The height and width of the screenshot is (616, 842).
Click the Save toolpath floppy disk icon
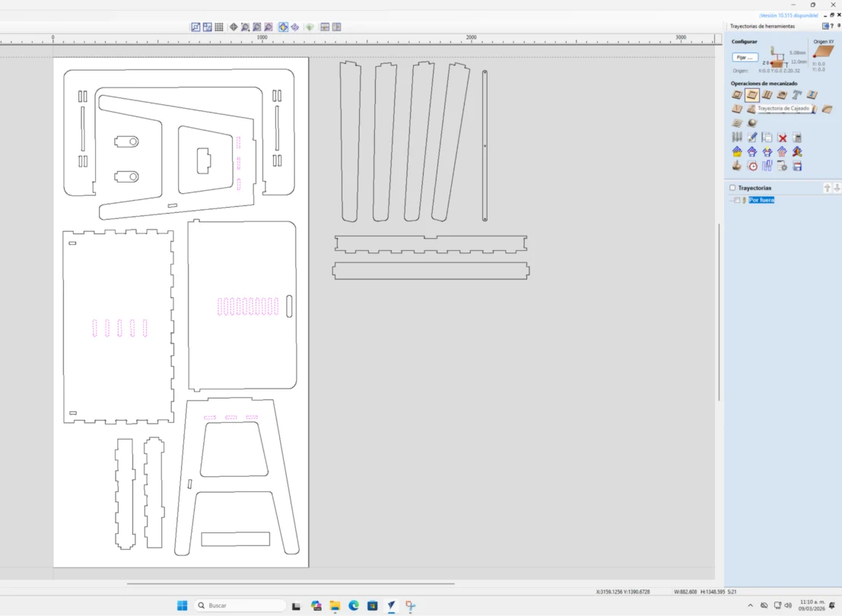(797, 167)
